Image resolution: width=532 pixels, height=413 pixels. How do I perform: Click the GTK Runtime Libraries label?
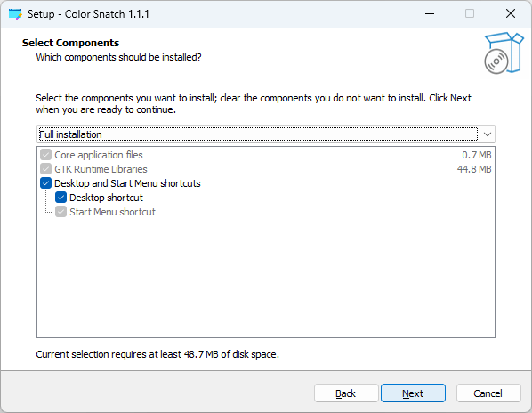tap(101, 169)
